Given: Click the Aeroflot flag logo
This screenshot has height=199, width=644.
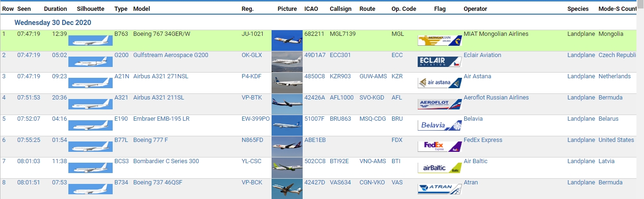Looking at the screenshot, I should (440, 104).
